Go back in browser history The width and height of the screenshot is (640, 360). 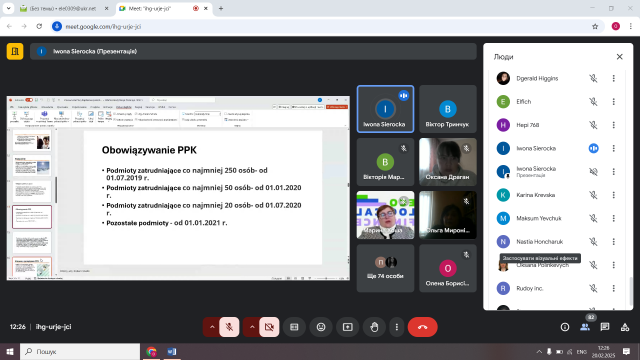pos(9,26)
